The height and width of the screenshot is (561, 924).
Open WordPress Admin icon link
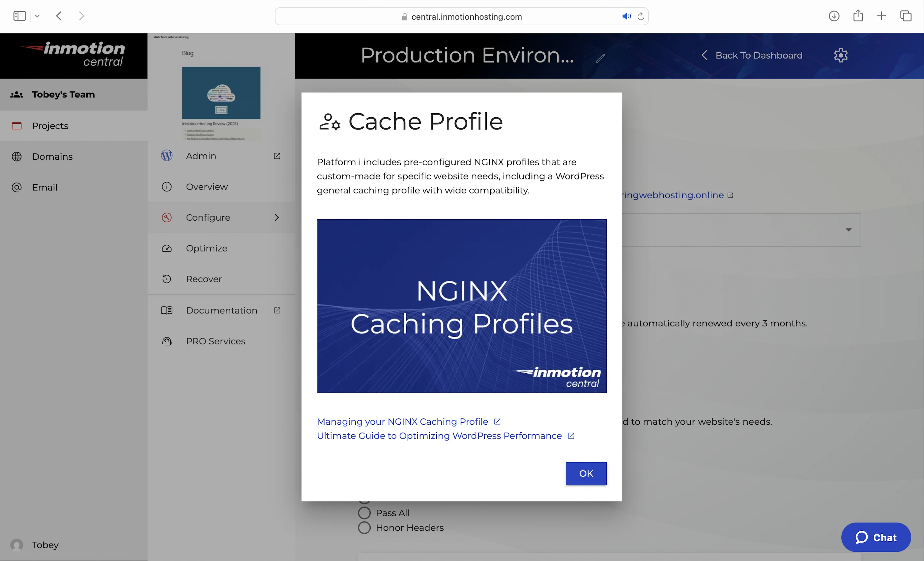(x=166, y=155)
